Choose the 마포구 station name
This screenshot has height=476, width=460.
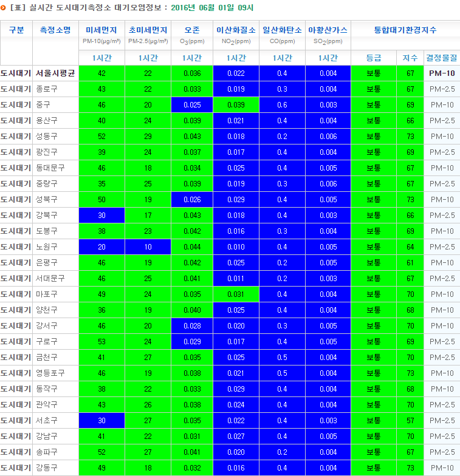pyautogui.click(x=47, y=294)
